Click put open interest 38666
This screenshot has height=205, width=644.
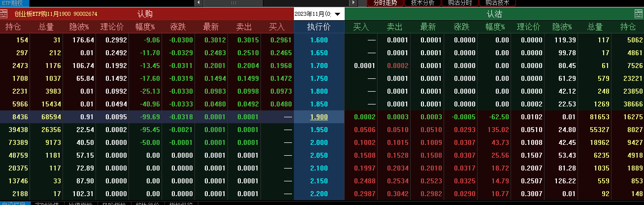coord(633,104)
